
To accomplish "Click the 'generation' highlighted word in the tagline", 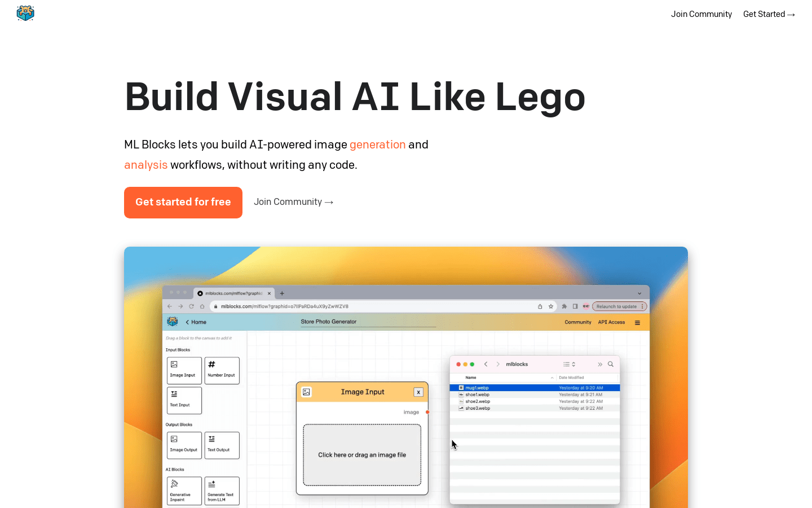I will (x=378, y=144).
